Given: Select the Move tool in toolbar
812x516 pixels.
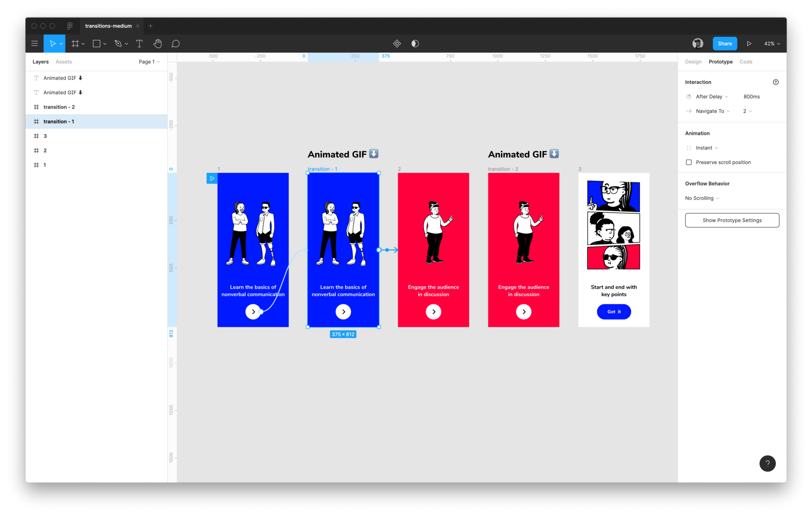Looking at the screenshot, I should 54,43.
